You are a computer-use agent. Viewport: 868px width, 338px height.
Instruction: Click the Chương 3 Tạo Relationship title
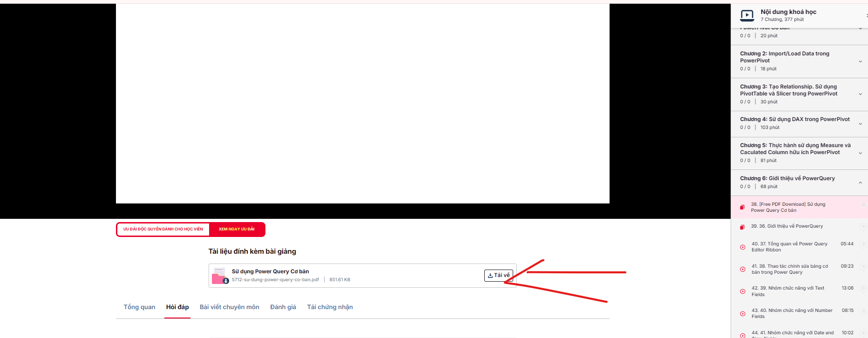pos(789,90)
